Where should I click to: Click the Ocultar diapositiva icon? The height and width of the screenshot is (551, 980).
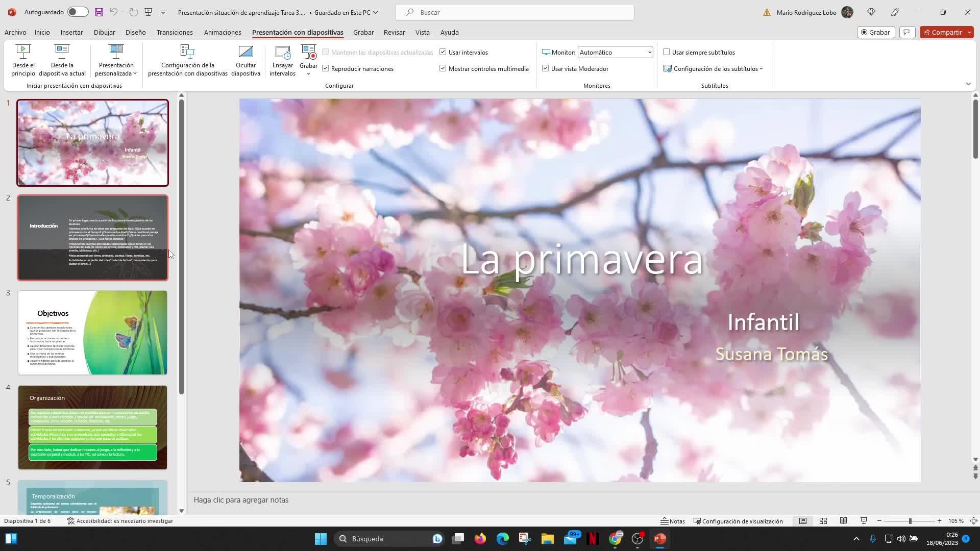[246, 52]
